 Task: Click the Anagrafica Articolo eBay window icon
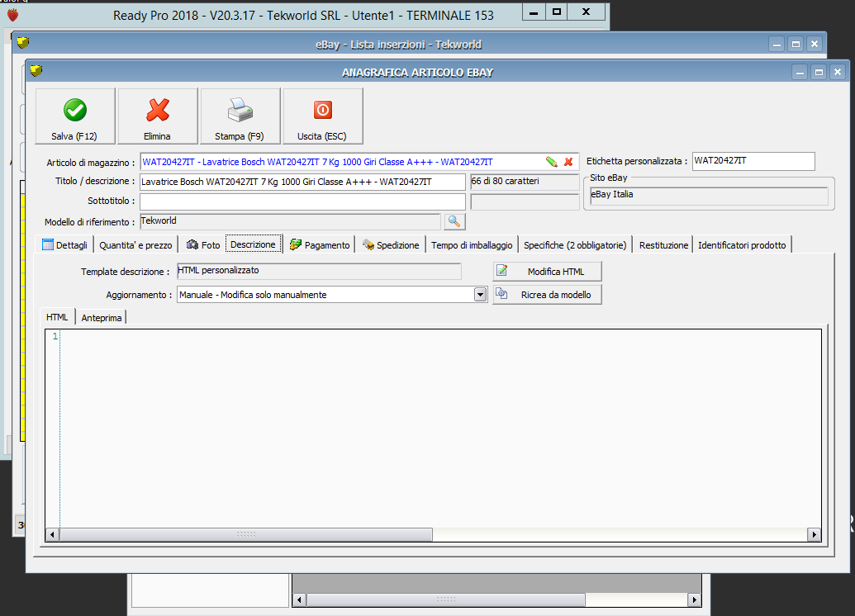(x=36, y=70)
